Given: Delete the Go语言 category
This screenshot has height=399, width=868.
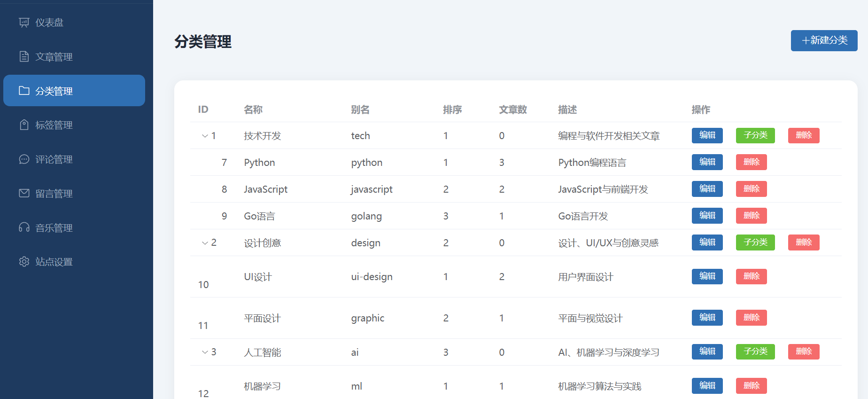Looking at the screenshot, I should point(752,216).
